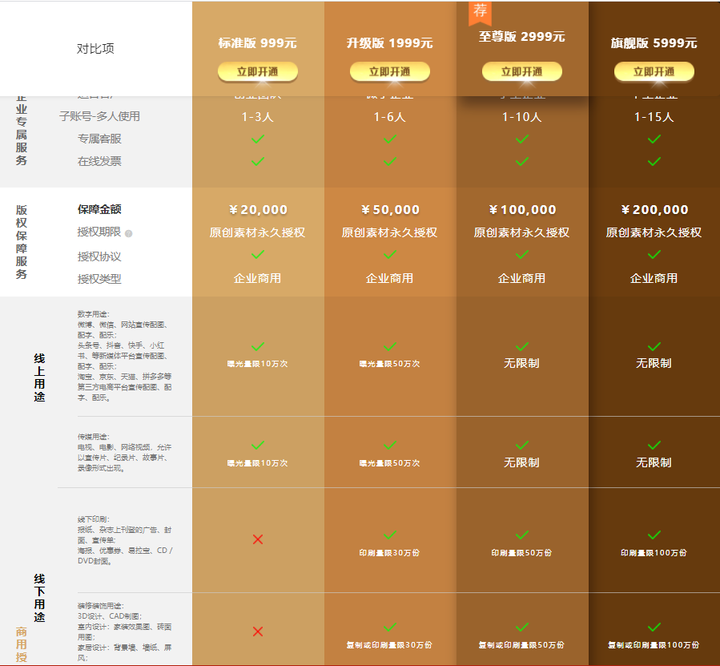The width and height of the screenshot is (720, 666).
Task: Click 在线发票 check mark in 旗舰版 column
Action: [x=654, y=161]
